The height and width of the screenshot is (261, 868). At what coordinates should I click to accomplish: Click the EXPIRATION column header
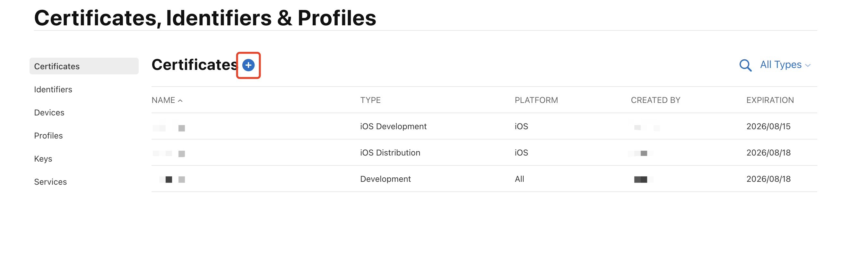770,100
